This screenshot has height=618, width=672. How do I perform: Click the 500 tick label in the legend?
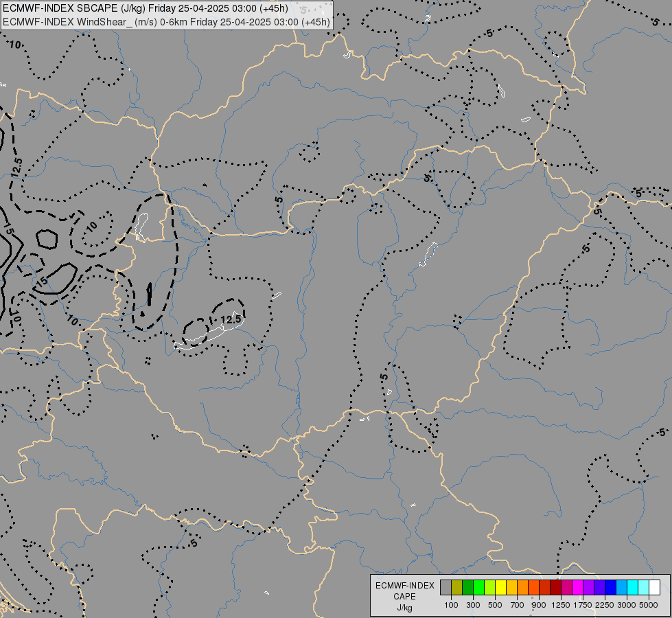point(495,605)
